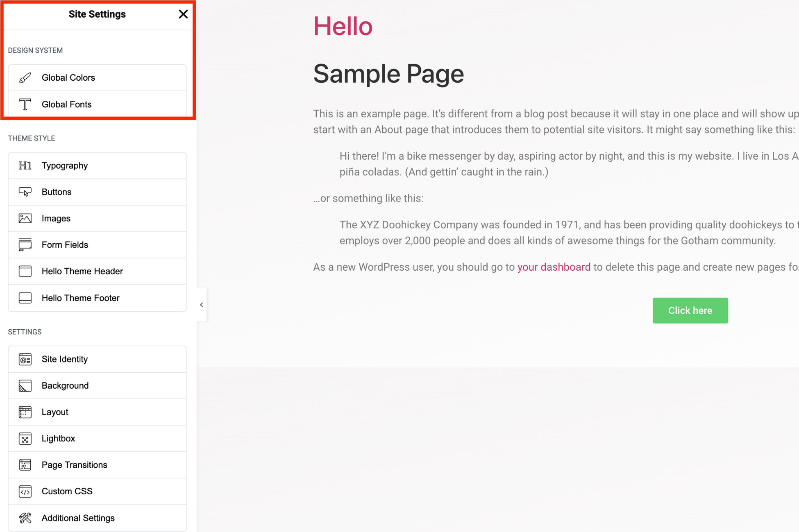
Task: Click the Layout icon
Action: [x=25, y=412]
